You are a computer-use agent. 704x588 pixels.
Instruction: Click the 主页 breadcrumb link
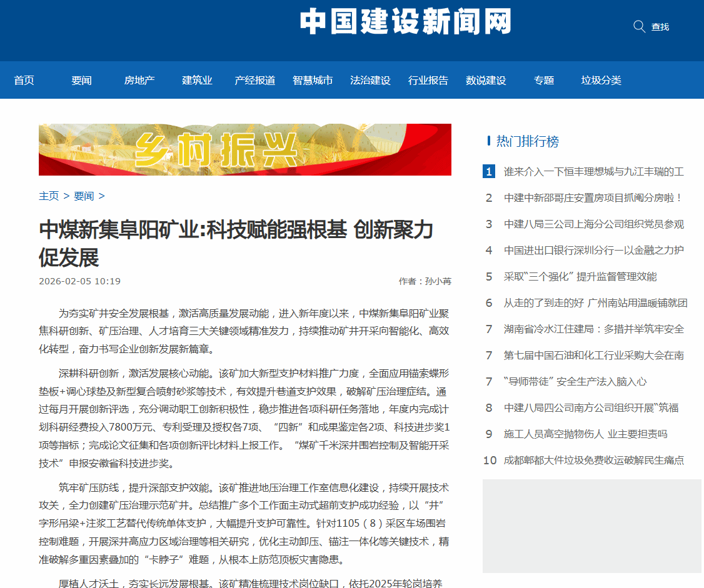pyautogui.click(x=49, y=196)
